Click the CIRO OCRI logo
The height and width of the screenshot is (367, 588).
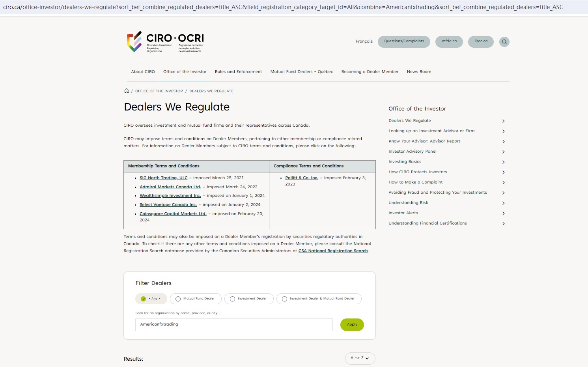[165, 42]
